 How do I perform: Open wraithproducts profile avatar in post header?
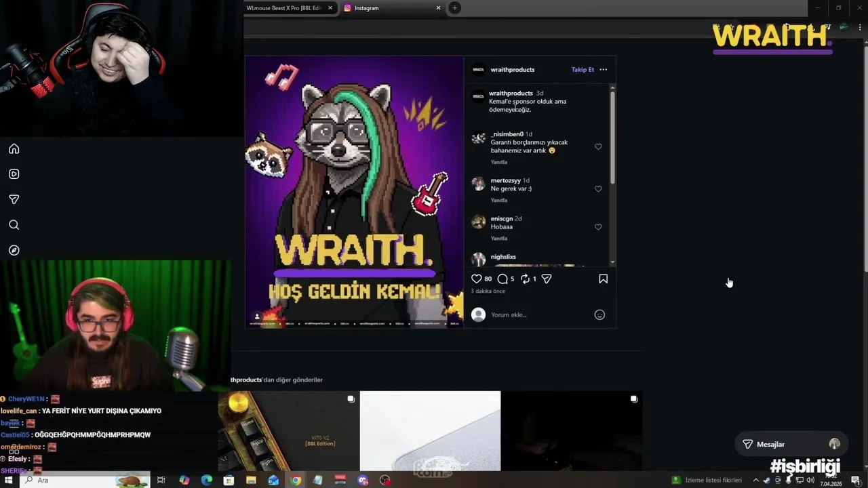coord(478,69)
